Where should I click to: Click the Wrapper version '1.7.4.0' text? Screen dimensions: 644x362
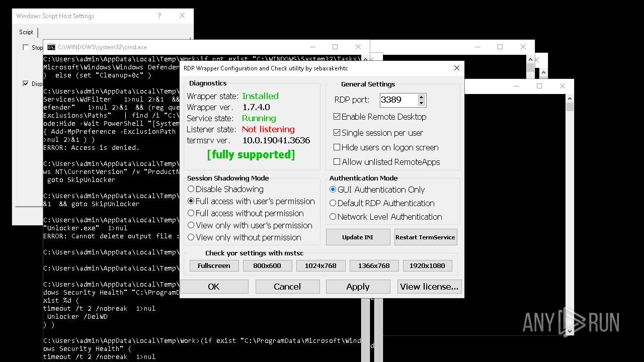tap(256, 107)
